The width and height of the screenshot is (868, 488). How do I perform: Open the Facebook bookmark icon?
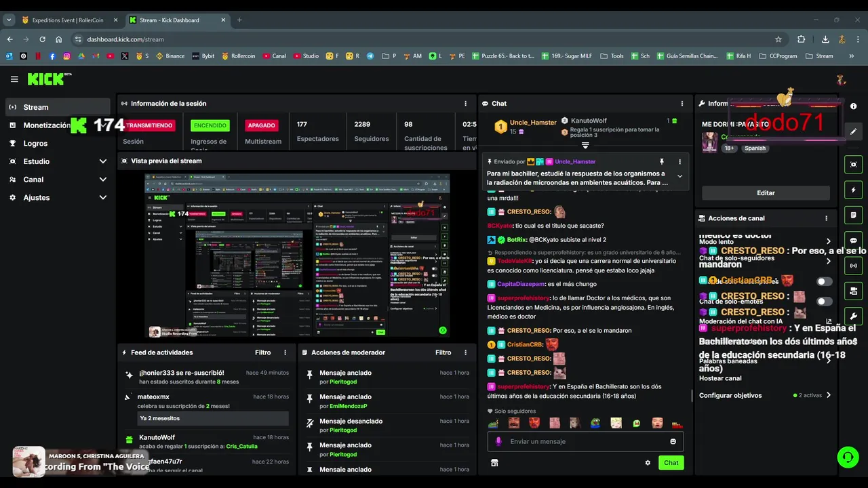pyautogui.click(x=52, y=56)
